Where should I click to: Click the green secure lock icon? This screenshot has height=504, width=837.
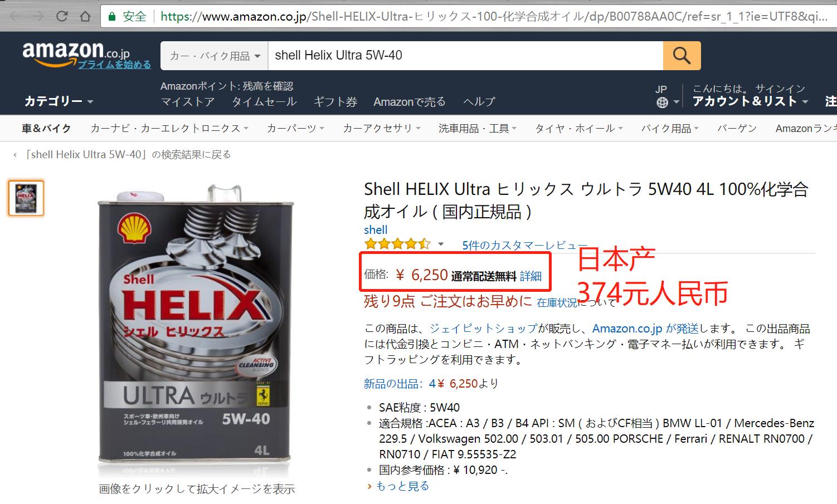pos(111,17)
